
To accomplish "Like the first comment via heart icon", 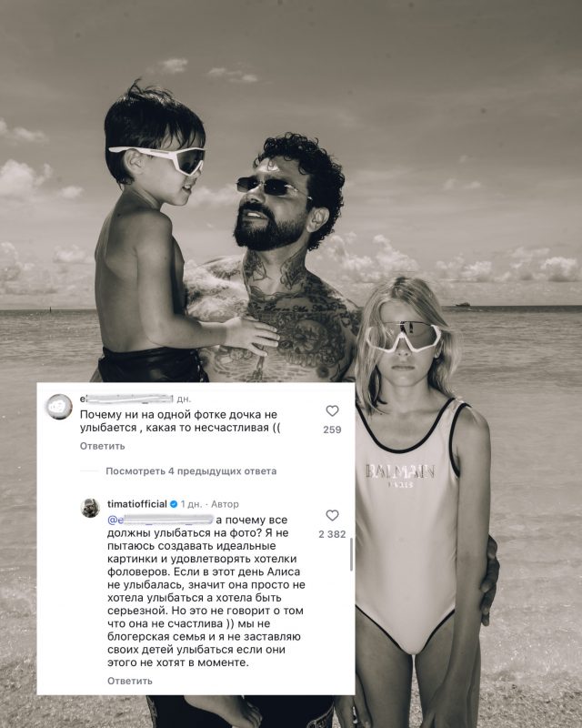I will pos(332,411).
